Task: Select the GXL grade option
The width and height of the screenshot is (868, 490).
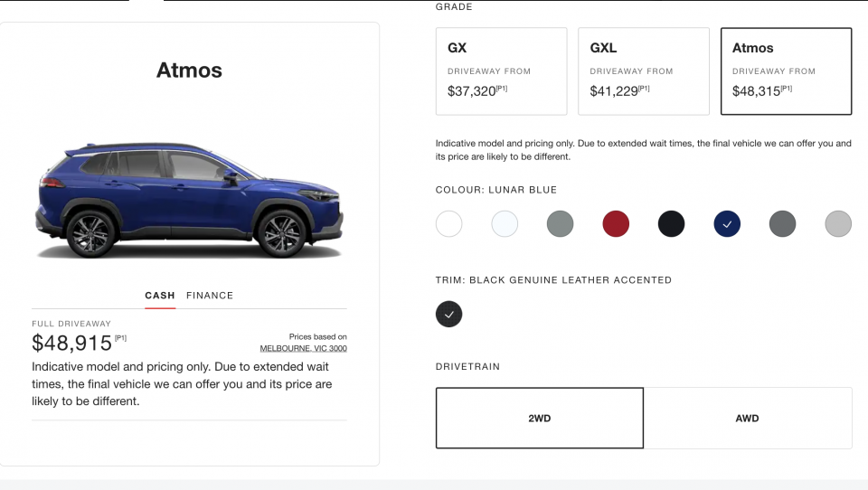Action: pos(644,71)
